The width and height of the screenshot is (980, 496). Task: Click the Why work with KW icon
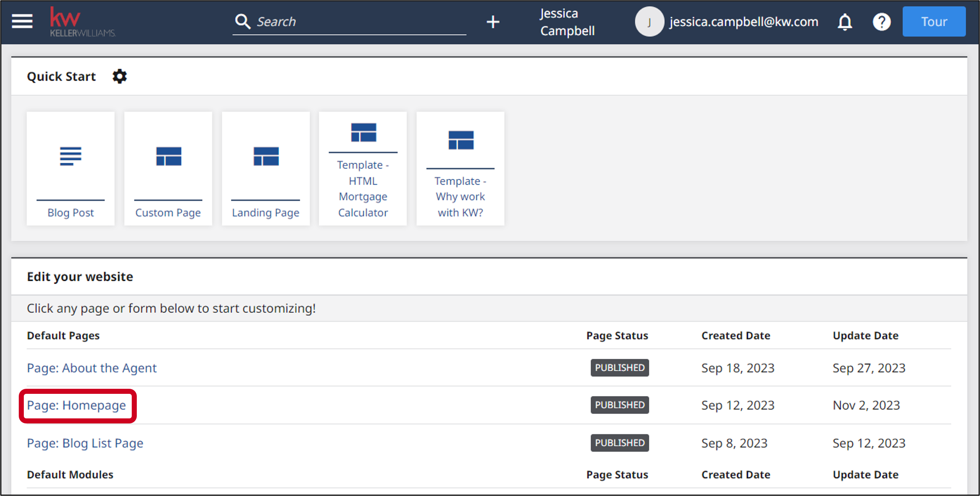tap(461, 140)
